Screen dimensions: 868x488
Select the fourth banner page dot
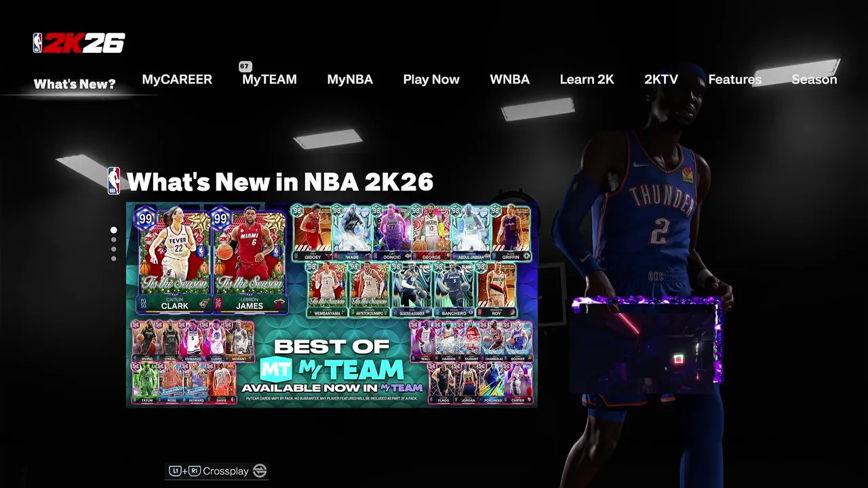pyautogui.click(x=114, y=258)
